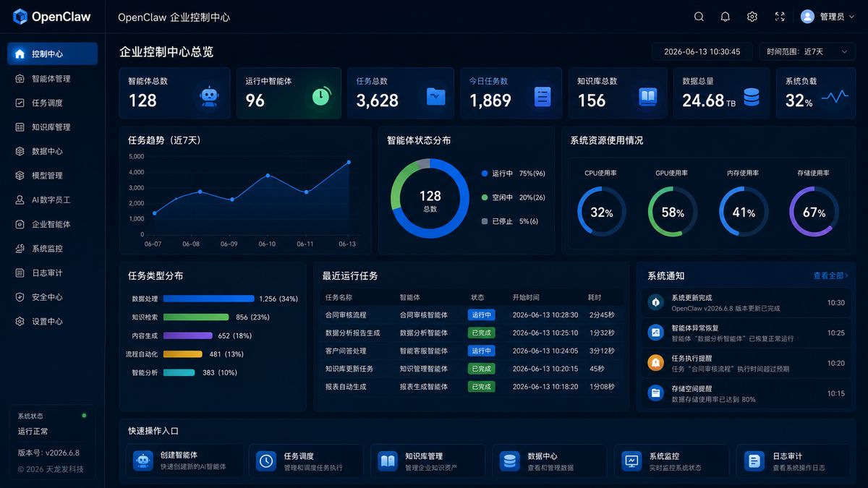The image size is (868, 488).
Task: Click the 2026-06-13 10:30:45 date field
Action: click(x=702, y=51)
